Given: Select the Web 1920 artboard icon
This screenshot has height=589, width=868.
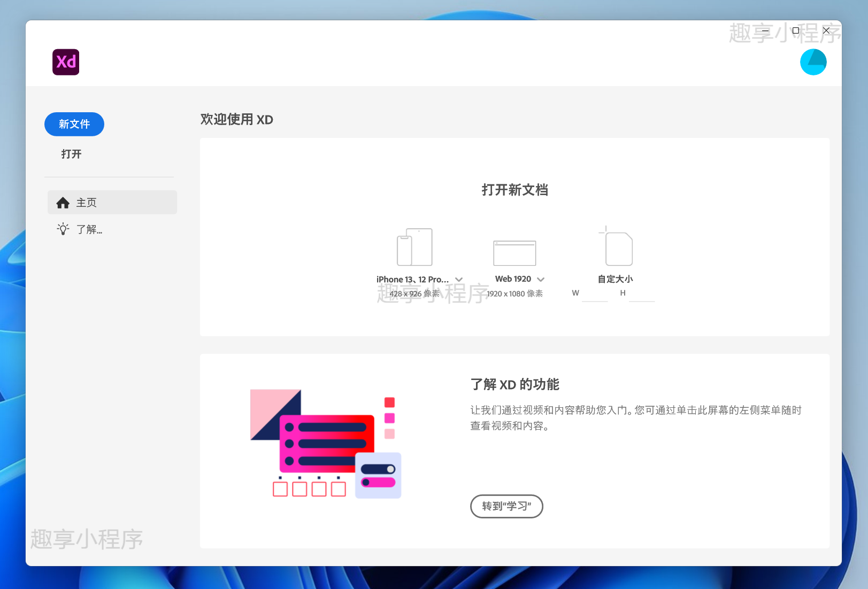Looking at the screenshot, I should tap(514, 253).
